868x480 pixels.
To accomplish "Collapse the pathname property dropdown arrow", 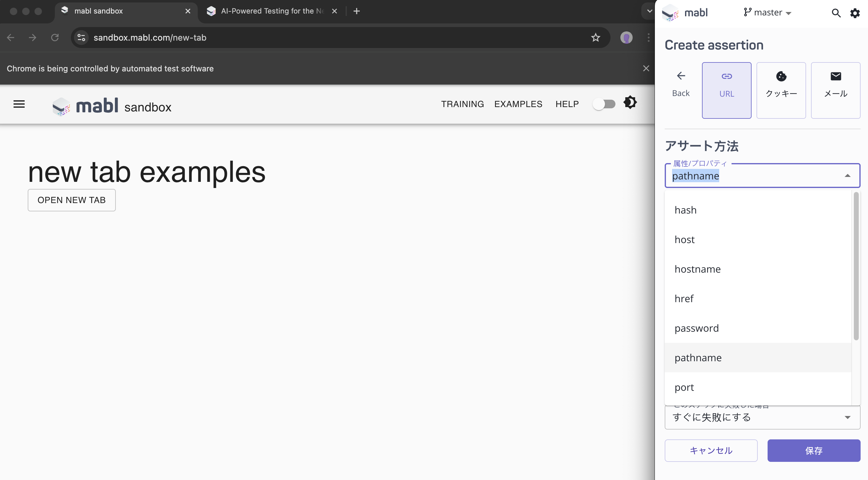I will (847, 176).
